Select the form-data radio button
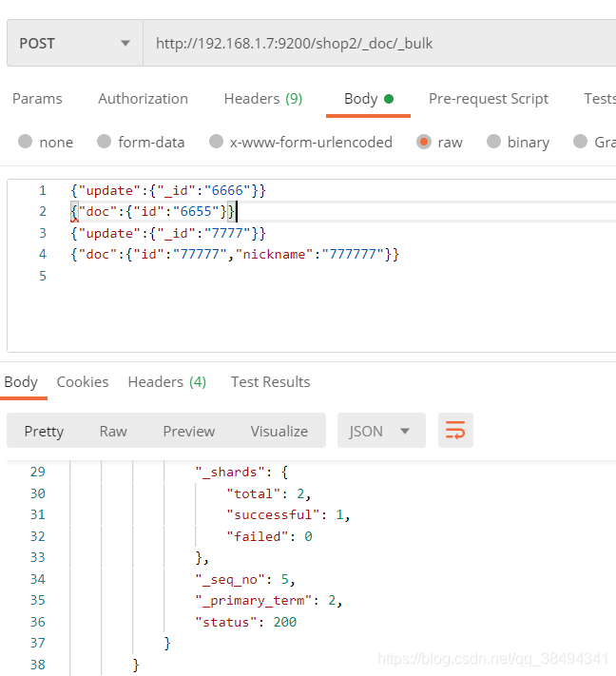Image resolution: width=616 pixels, height=676 pixels. pyautogui.click(x=105, y=142)
